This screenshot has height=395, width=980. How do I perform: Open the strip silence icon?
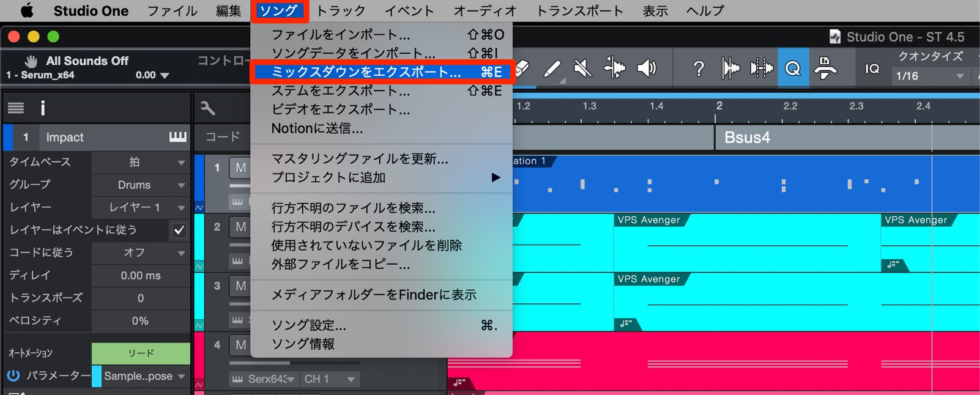pos(762,68)
